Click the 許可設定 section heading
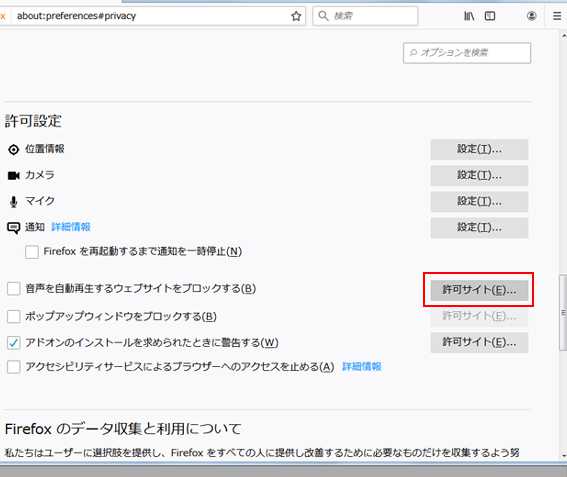The image size is (567, 477). point(33,121)
